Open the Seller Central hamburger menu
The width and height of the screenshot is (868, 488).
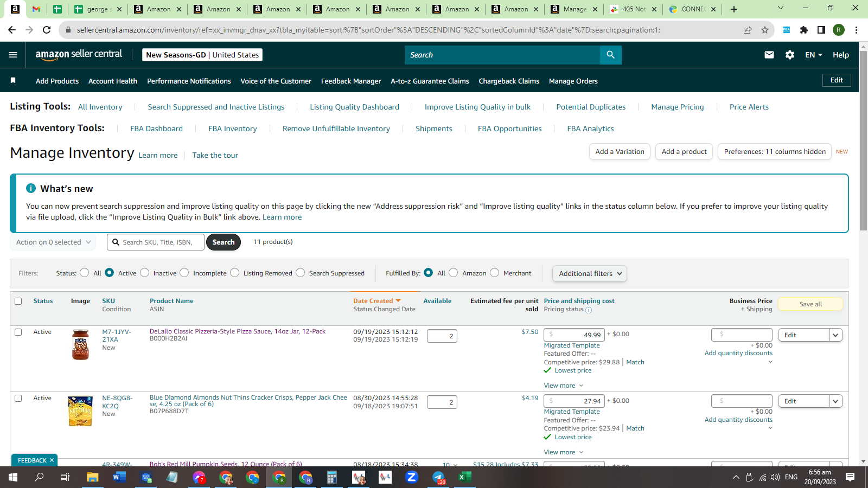pyautogui.click(x=13, y=55)
